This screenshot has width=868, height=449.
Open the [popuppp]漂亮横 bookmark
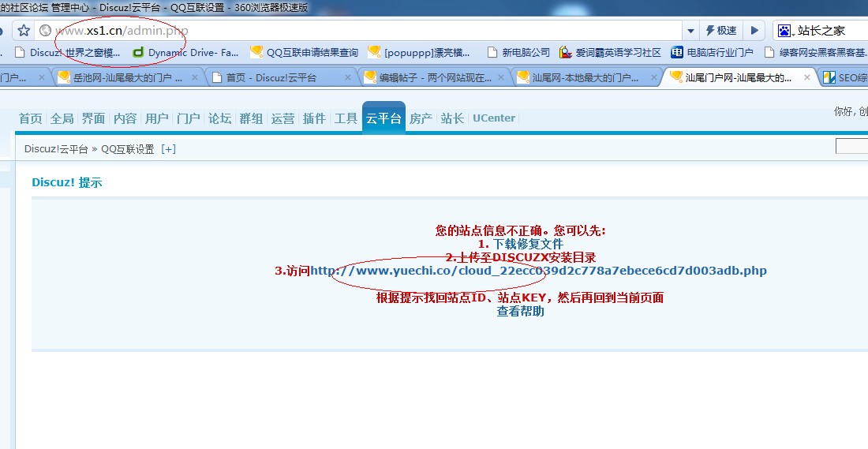[x=418, y=53]
